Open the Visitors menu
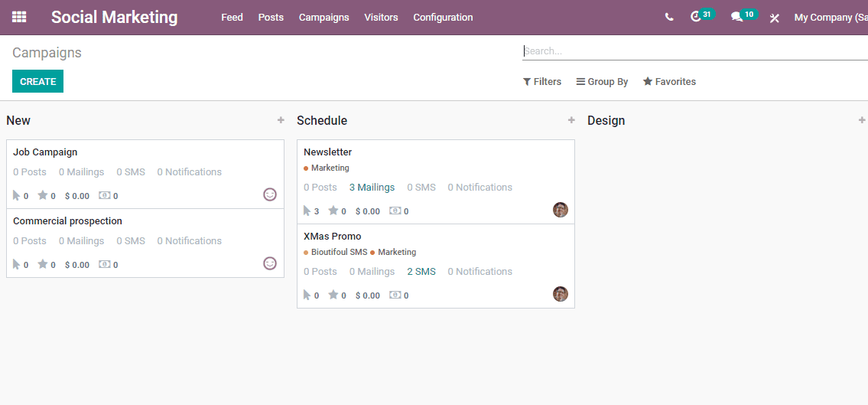 (381, 17)
